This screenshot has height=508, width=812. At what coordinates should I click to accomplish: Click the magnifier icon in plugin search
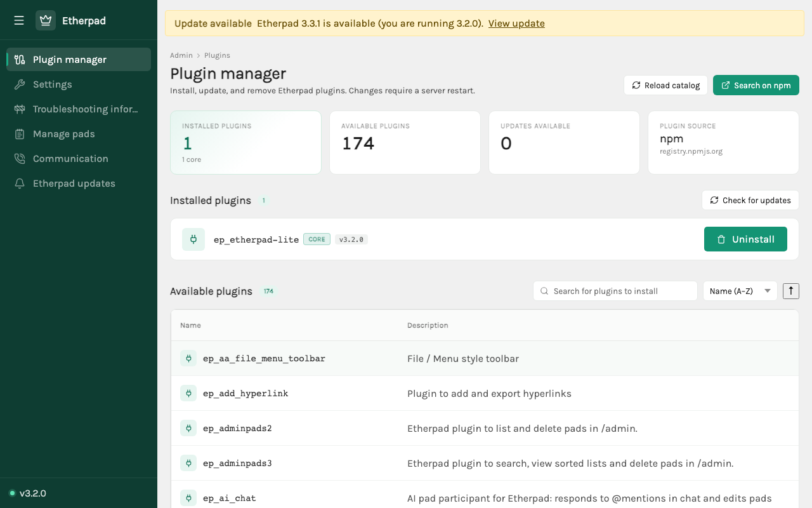click(x=544, y=291)
